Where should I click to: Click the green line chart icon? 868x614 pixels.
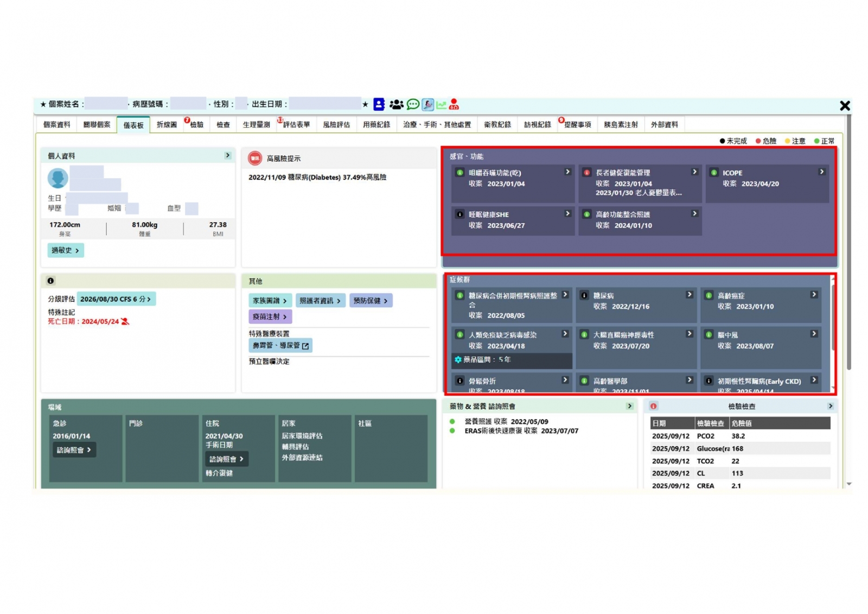pyautogui.click(x=441, y=104)
